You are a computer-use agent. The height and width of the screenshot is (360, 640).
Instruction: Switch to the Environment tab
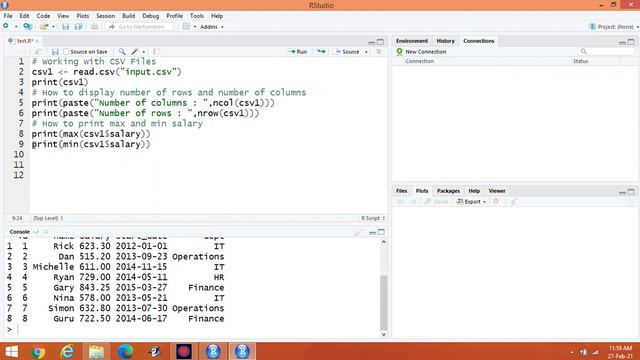412,41
